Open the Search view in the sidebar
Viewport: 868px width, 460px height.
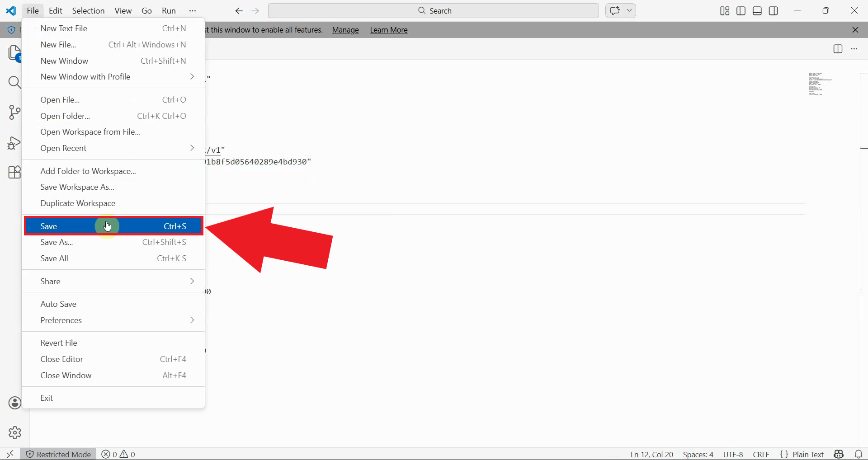15,83
